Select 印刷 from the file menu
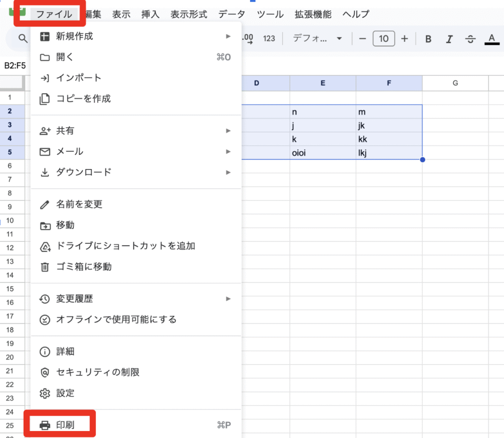The height and width of the screenshot is (438, 504). pyautogui.click(x=65, y=425)
